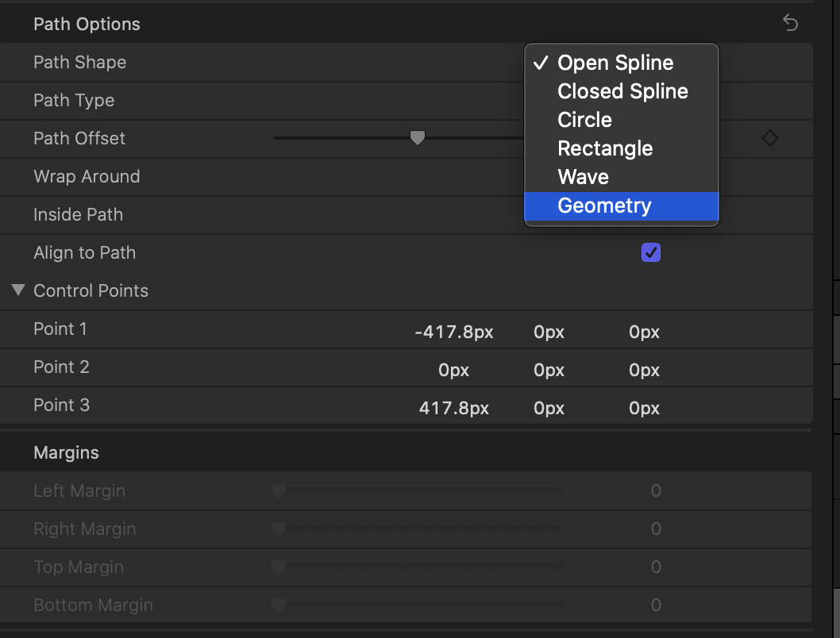This screenshot has width=840, height=638.
Task: Click the checked Open Spline entry
Action: [x=615, y=62]
